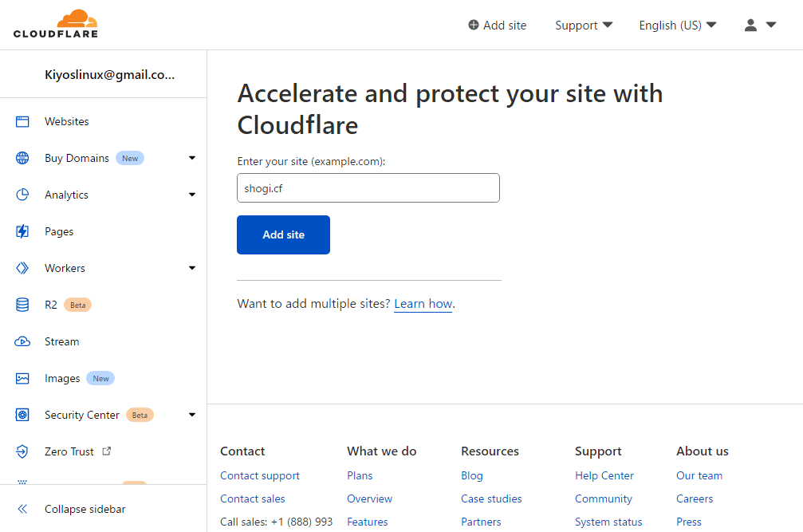Open the Our team footer link

[x=699, y=475]
